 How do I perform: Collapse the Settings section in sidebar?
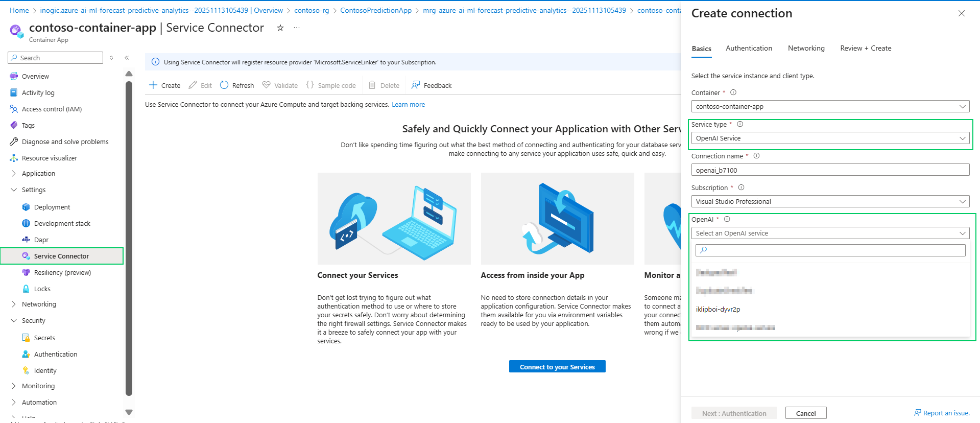pyautogui.click(x=14, y=190)
